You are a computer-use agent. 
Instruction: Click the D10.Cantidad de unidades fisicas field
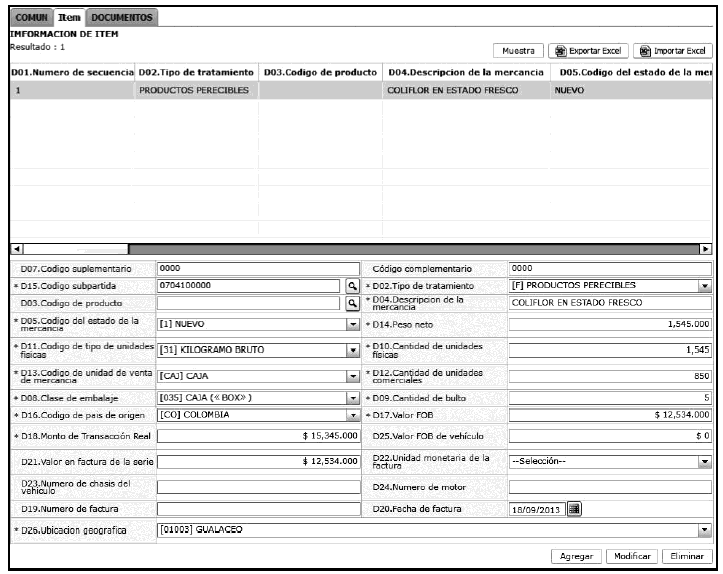(610, 350)
